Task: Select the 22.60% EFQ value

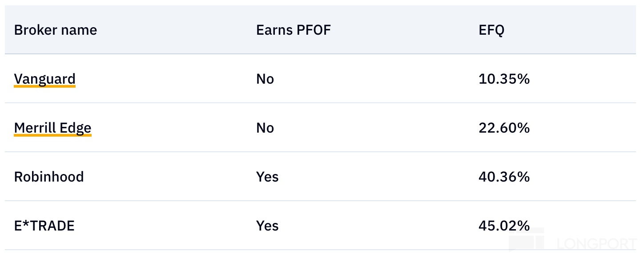Action: point(504,128)
